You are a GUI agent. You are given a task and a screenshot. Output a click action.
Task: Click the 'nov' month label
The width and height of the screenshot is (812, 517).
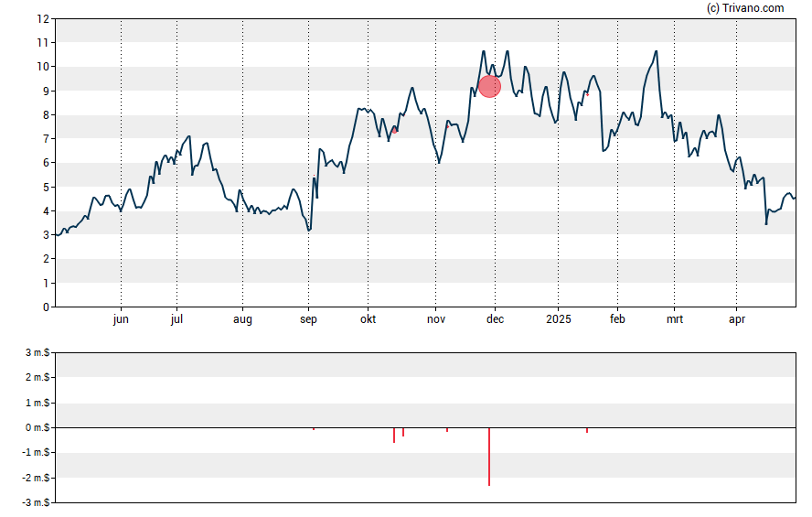pos(436,319)
